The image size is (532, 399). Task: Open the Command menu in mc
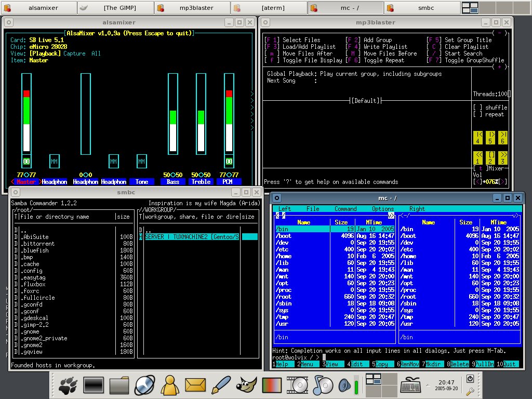click(345, 209)
